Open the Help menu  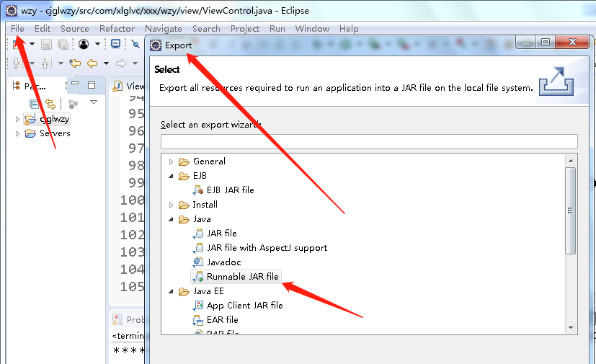349,29
